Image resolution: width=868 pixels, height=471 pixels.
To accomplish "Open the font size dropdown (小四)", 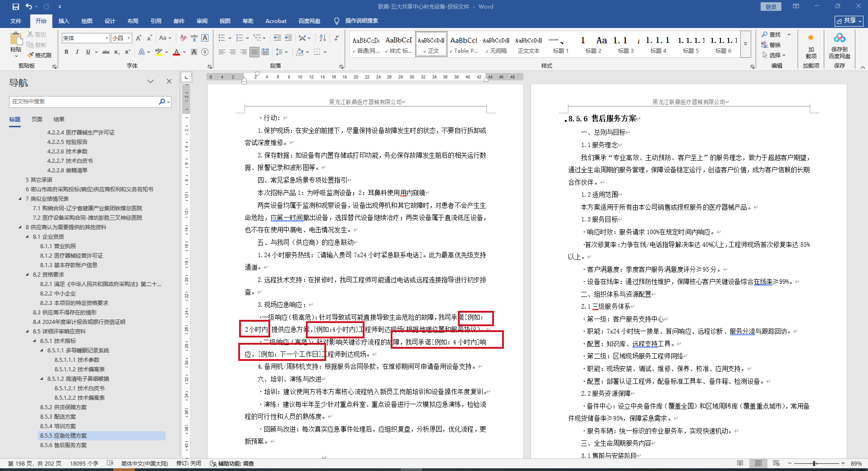I will (129, 38).
